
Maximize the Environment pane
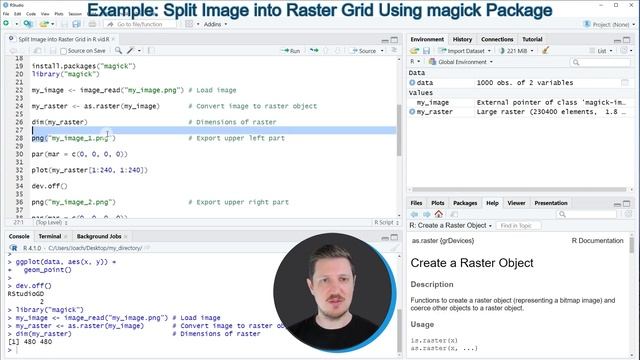tap(627, 40)
